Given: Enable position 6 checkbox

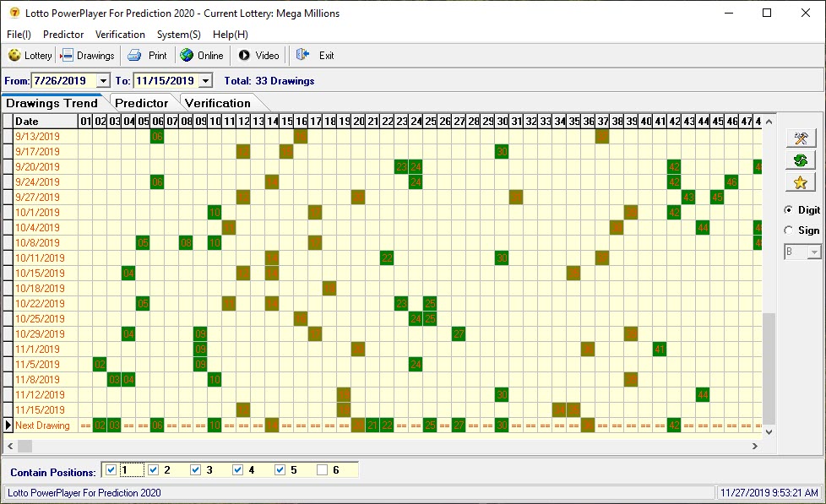Looking at the screenshot, I should click(x=322, y=469).
